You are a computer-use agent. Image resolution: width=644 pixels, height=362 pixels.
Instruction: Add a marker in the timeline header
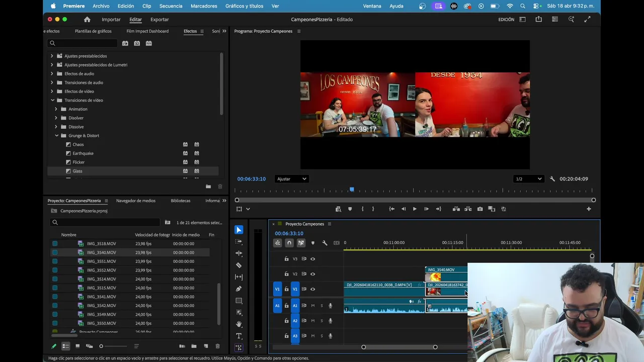pos(313,243)
